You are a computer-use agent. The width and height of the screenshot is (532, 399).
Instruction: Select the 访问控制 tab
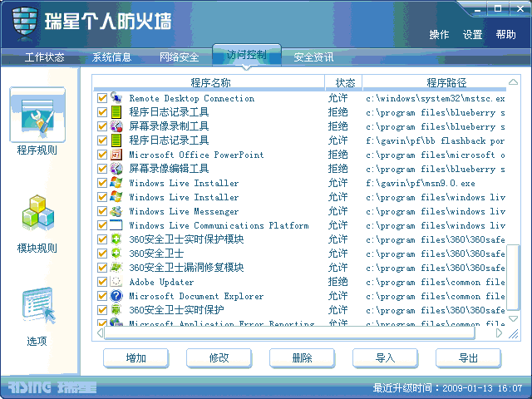[247, 55]
